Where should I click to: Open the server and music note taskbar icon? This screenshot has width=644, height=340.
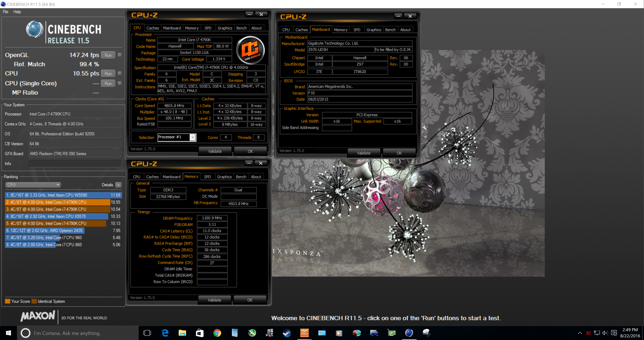coord(269,333)
